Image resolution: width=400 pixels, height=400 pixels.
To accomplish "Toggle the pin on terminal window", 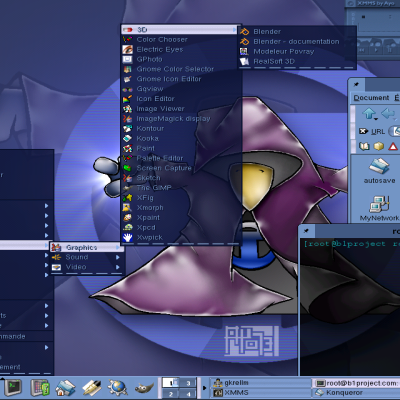I will (x=306, y=231).
